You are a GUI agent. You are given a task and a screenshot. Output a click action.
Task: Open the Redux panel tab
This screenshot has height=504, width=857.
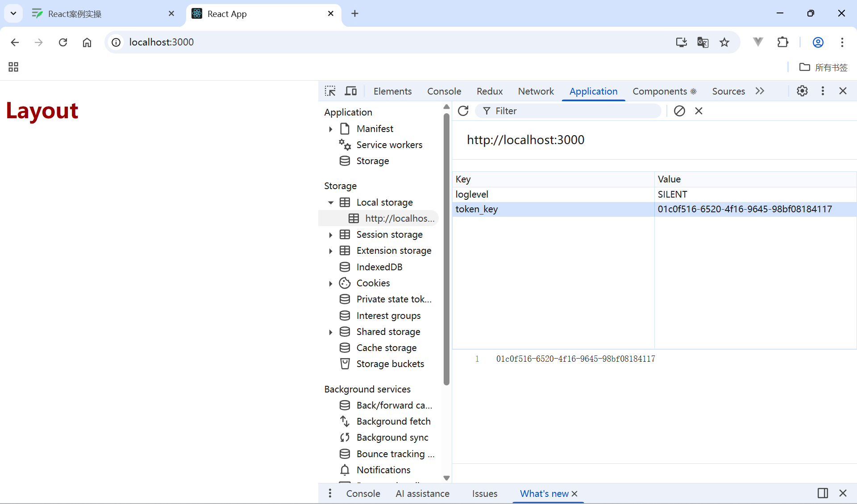489,91
